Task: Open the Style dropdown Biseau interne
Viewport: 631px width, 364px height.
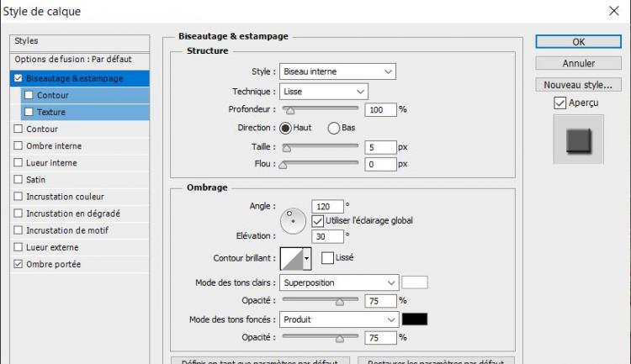Action: click(337, 71)
